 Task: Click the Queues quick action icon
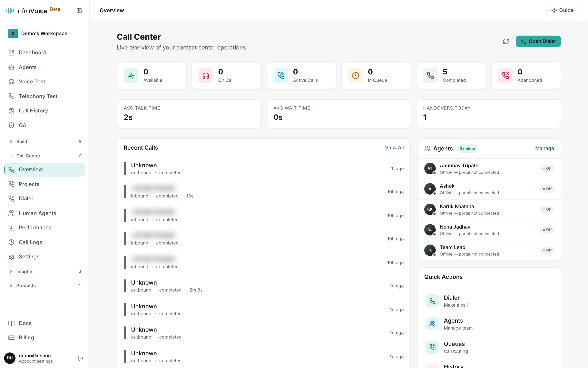432,347
